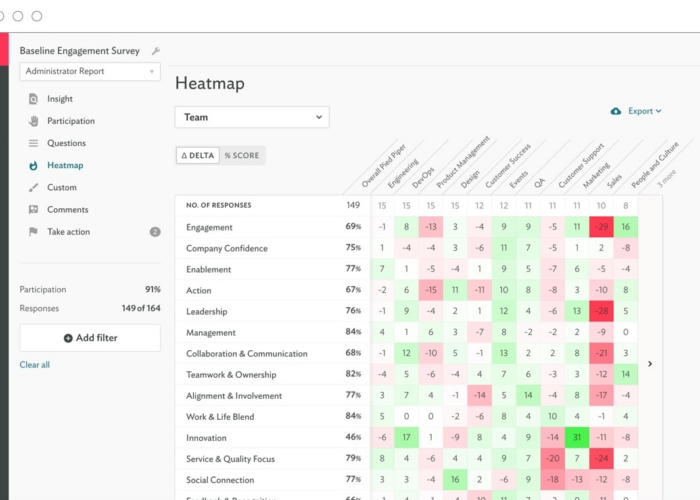The image size is (700, 500).
Task: Click the plus icon on Add filter
Action: point(68,338)
